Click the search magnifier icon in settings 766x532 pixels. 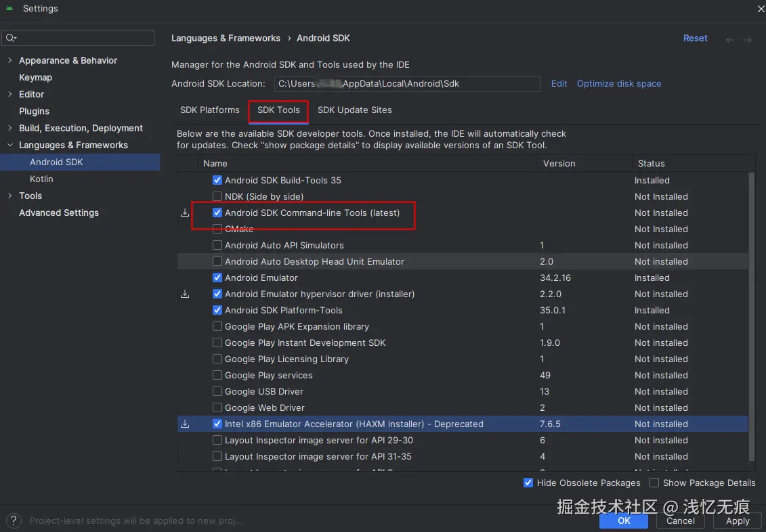(x=11, y=38)
